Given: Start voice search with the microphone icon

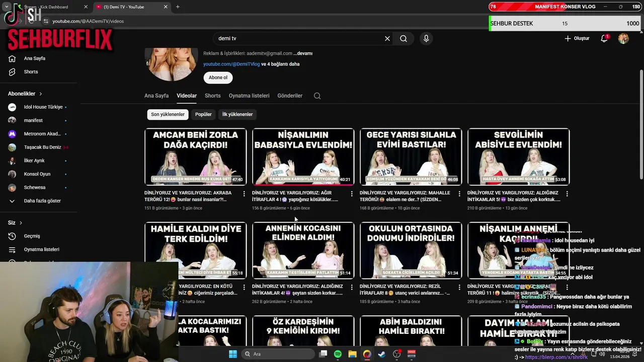Looking at the screenshot, I should (426, 39).
